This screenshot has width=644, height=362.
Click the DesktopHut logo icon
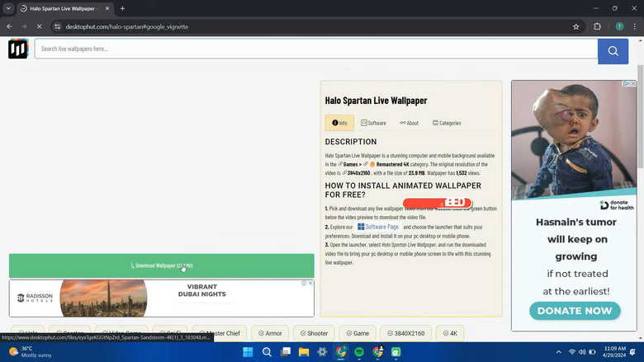18,49
